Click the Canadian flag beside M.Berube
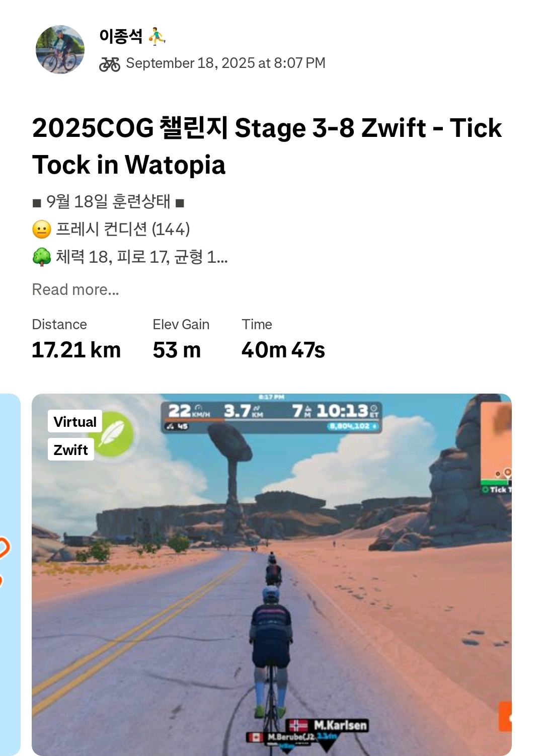The height and width of the screenshot is (756, 543). click(256, 737)
